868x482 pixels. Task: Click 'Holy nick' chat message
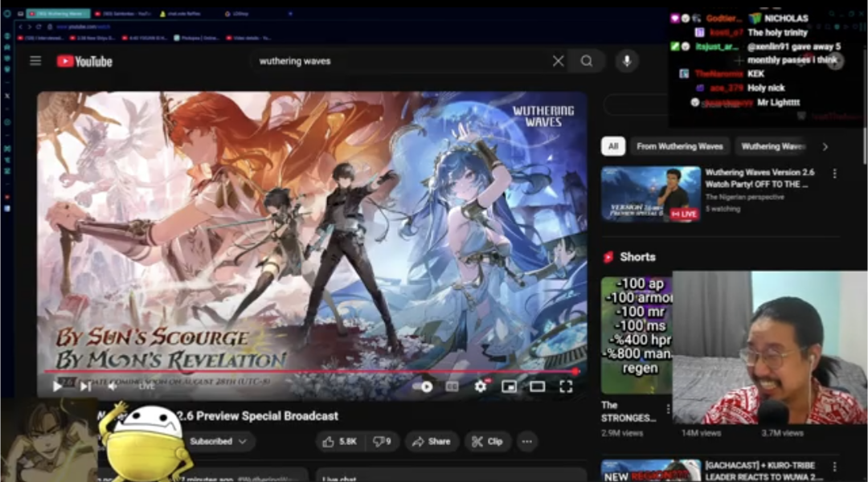click(766, 88)
